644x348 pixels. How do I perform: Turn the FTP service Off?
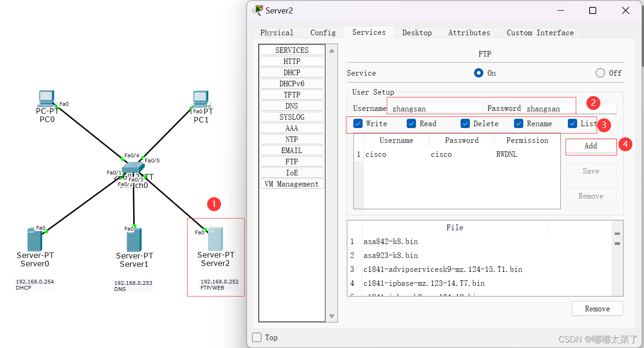[600, 73]
